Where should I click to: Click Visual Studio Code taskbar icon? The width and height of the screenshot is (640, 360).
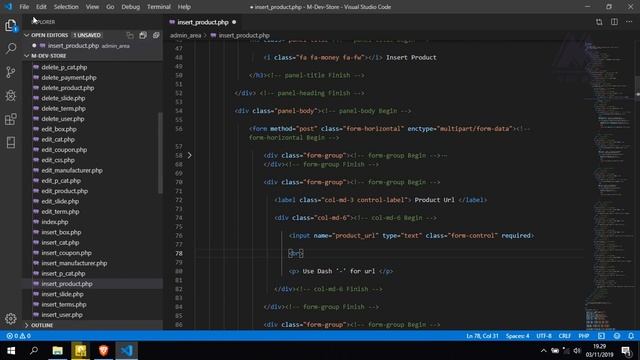tap(127, 351)
